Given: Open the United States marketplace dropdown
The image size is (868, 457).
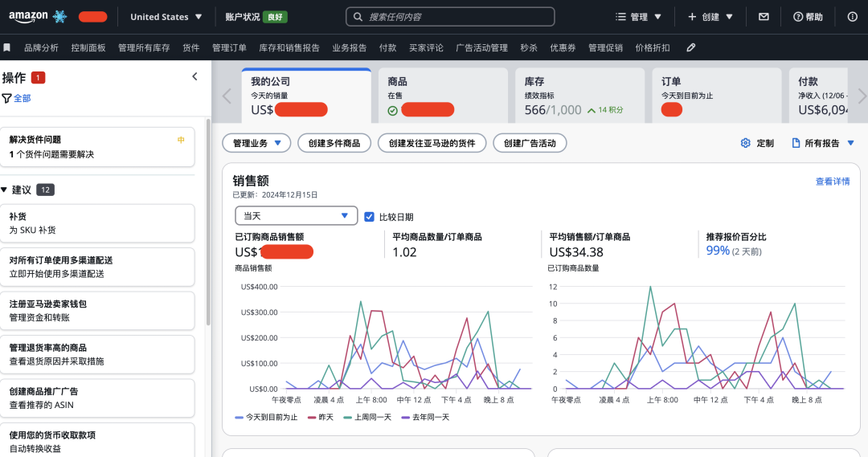Looking at the screenshot, I should coord(166,17).
